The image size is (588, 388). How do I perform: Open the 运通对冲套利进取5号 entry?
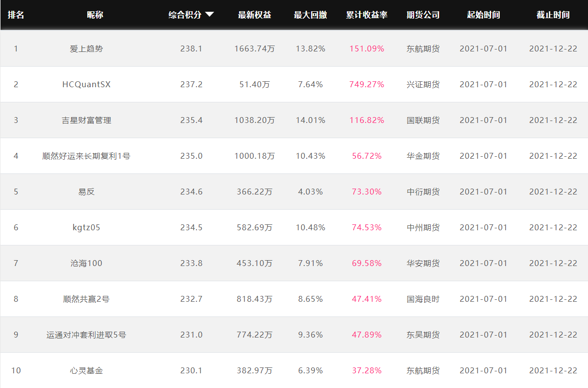[x=86, y=335]
